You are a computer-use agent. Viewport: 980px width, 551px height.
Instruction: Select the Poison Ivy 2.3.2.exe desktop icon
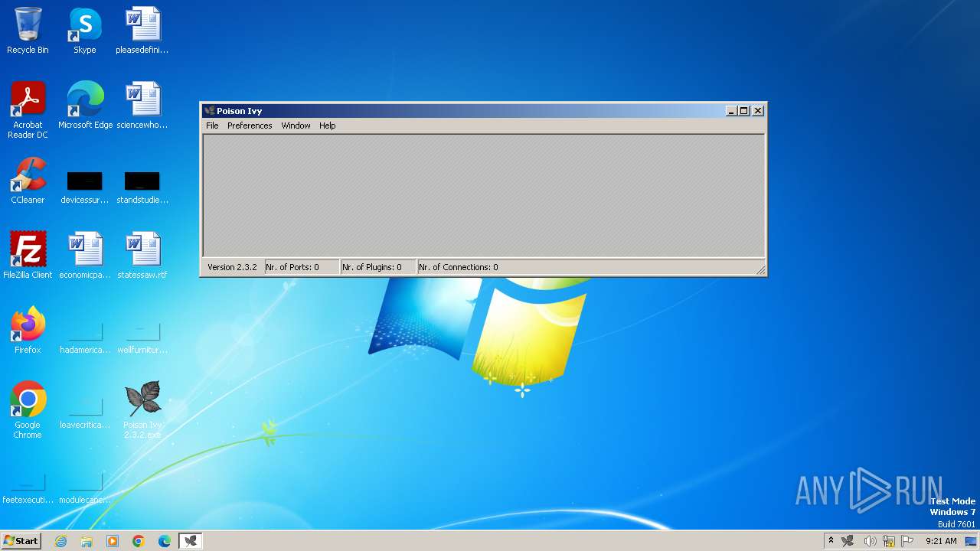[142, 410]
